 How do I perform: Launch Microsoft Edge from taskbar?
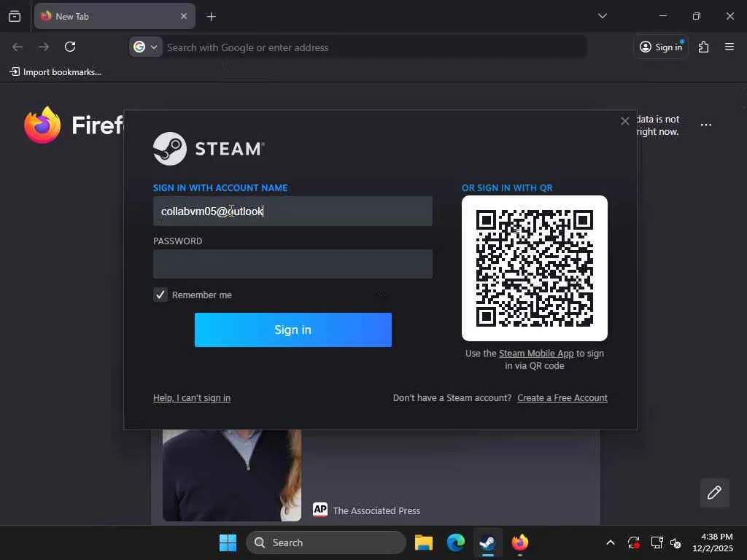tap(455, 542)
